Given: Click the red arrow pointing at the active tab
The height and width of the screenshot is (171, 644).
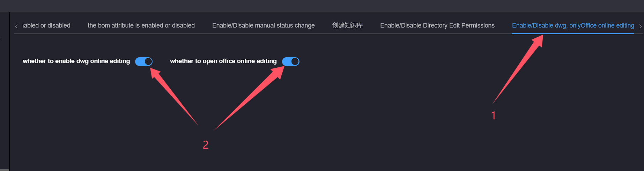Looking at the screenshot, I should tap(518, 69).
